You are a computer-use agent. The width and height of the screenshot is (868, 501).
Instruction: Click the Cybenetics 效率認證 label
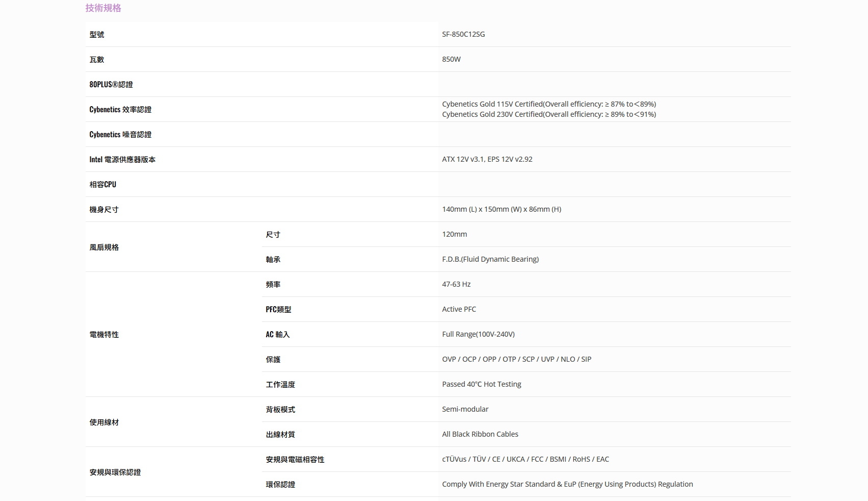120,109
